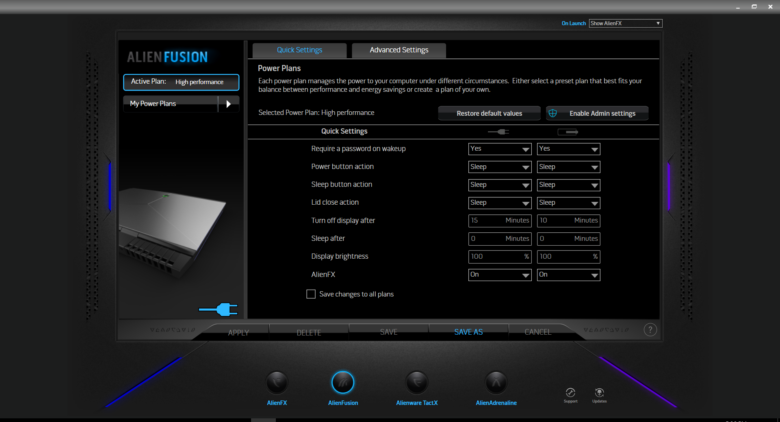Click Selected Power Plan: High performance text
This screenshot has width=780, height=422.
[316, 112]
